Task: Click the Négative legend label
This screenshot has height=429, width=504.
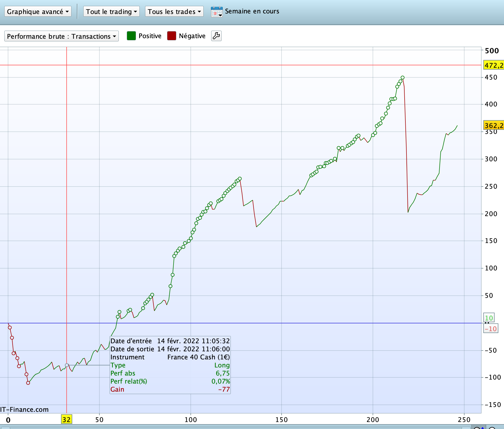Action: click(192, 36)
